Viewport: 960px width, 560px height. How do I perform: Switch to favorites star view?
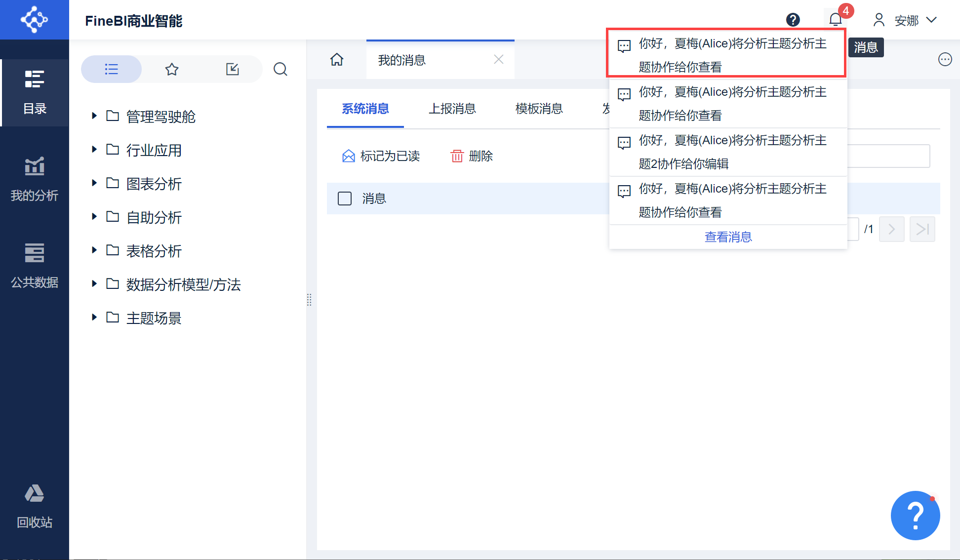[172, 69]
